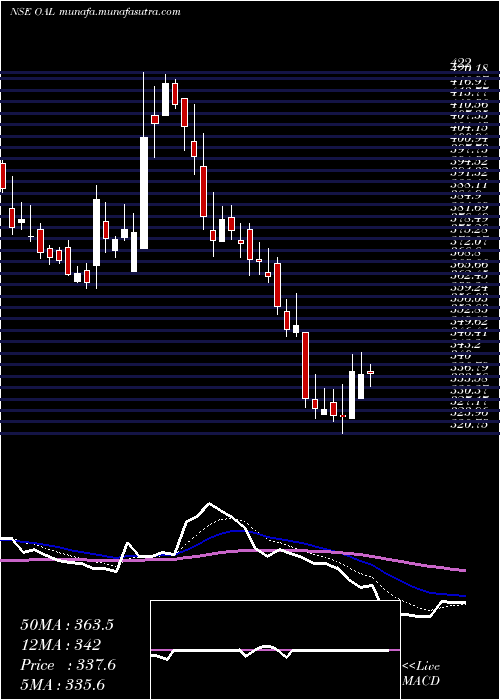
Task: Click the 343.2 price axis label
Action: [465, 346]
